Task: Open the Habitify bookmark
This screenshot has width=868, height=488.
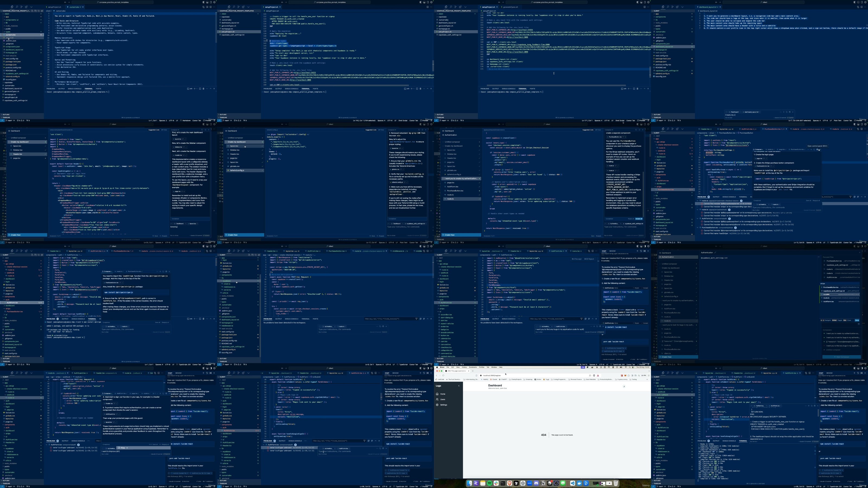Action: pyautogui.click(x=485, y=379)
